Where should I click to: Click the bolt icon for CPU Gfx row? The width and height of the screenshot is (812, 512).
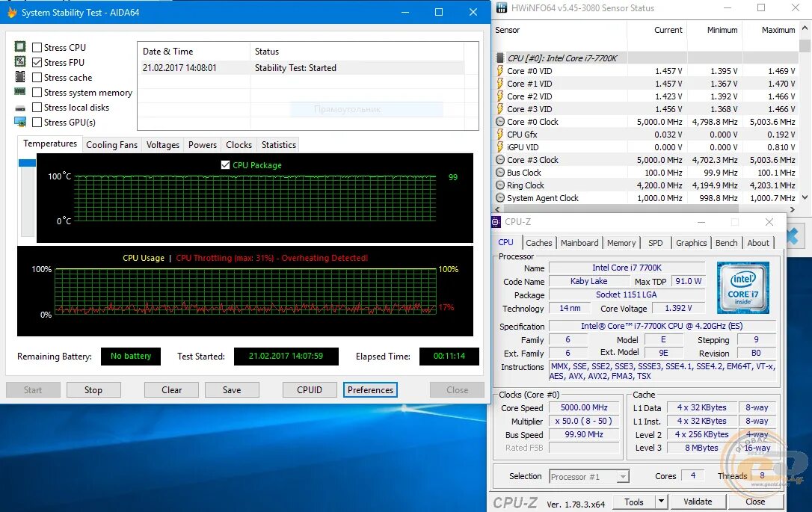(499, 134)
